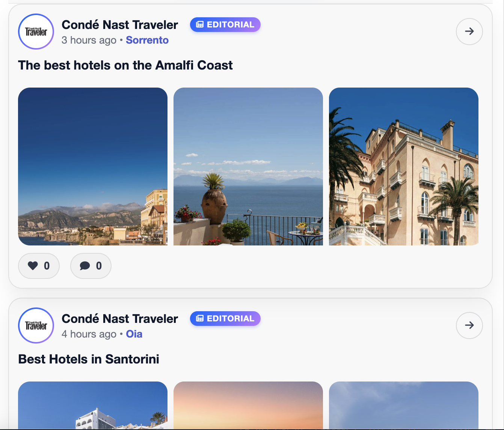The width and height of the screenshot is (504, 430).
Task: Click the EDITORIAL badge on the top post
Action: [x=225, y=24]
